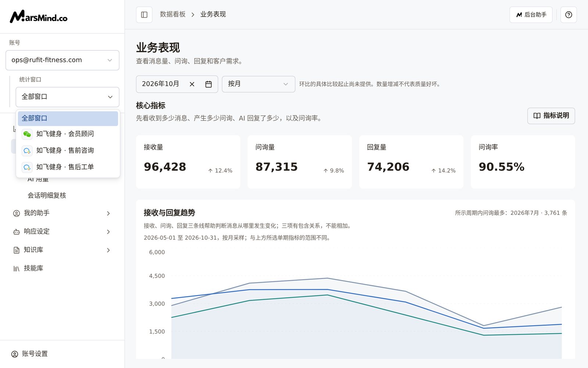The image size is (588, 368).
Task: Click the book icon in 指标说明
Action: click(537, 116)
